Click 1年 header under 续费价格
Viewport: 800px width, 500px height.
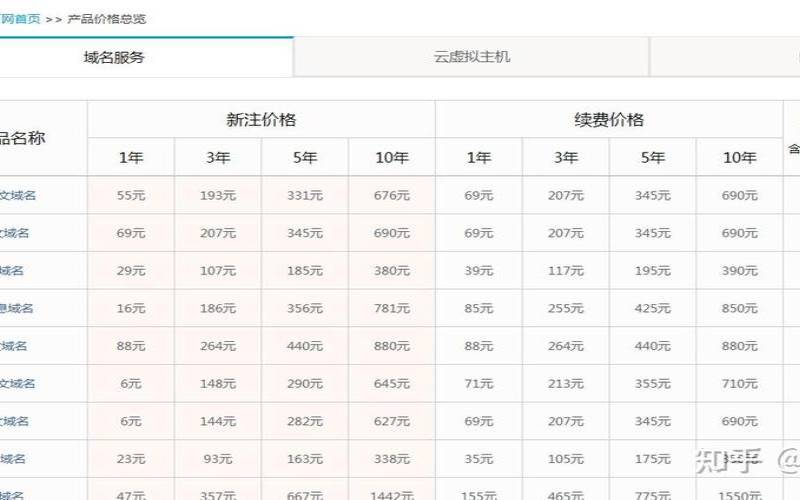479,158
